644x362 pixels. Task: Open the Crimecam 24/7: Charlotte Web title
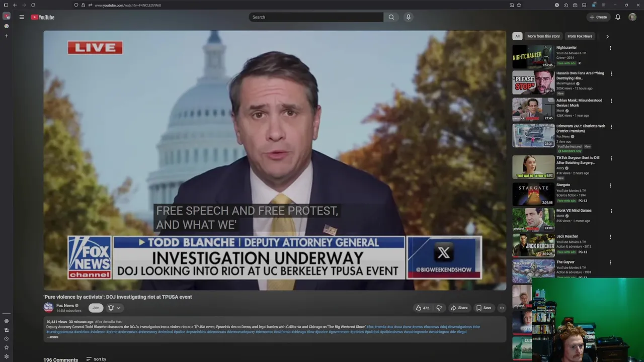581,129
